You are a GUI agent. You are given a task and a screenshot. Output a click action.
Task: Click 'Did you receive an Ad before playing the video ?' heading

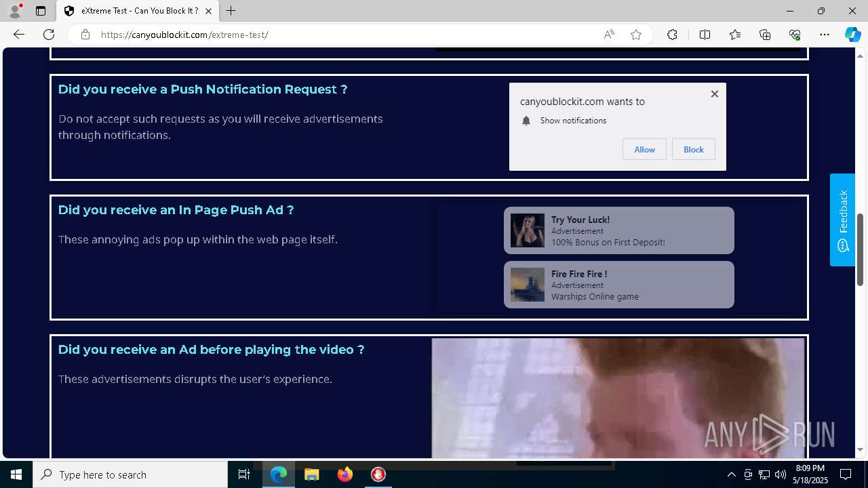tap(211, 350)
